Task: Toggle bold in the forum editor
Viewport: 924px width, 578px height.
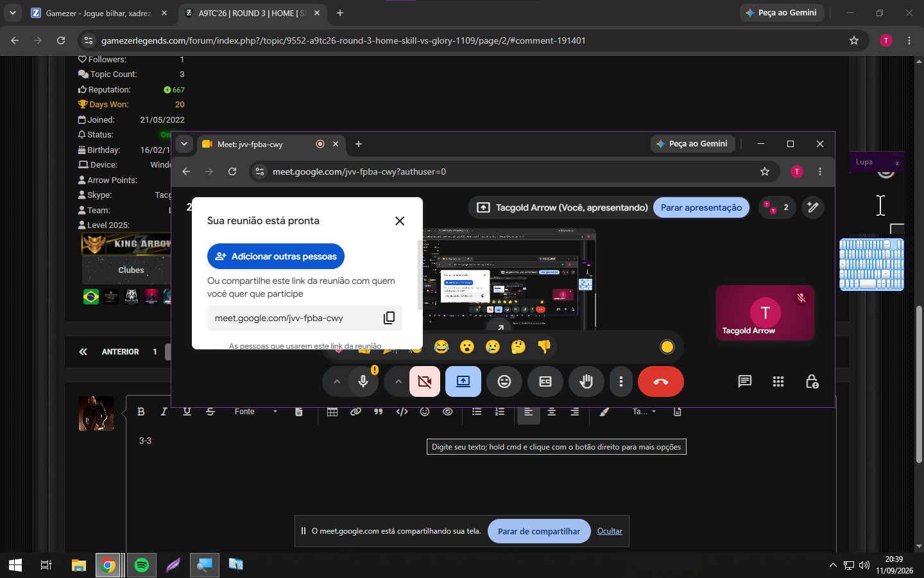Action: [x=141, y=412]
